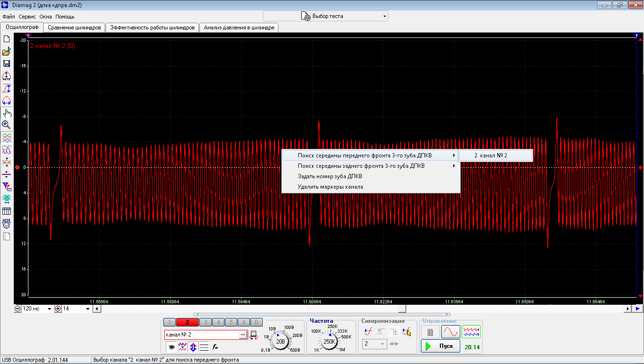Click the AUTO scale icon in left toolbar
Image resolution: width=644 pixels, height=364 pixels.
click(x=7, y=76)
